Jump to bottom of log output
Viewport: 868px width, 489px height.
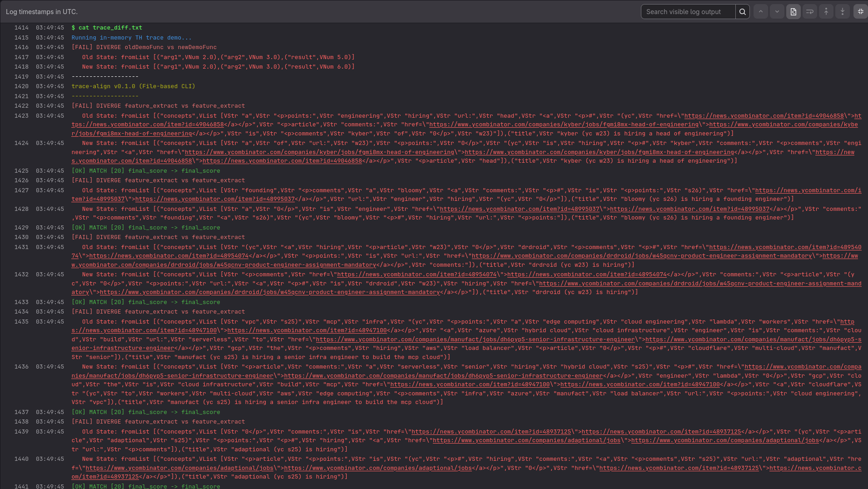tap(843, 12)
